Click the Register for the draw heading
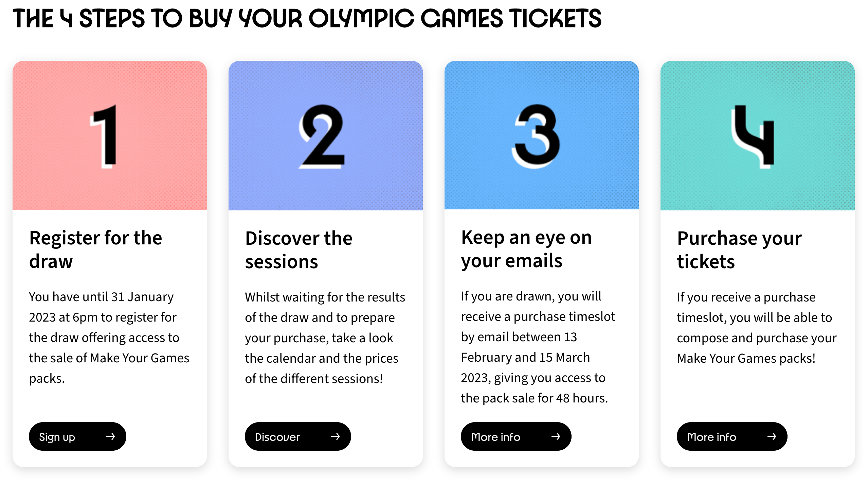The width and height of the screenshot is (868, 482). coord(96,249)
